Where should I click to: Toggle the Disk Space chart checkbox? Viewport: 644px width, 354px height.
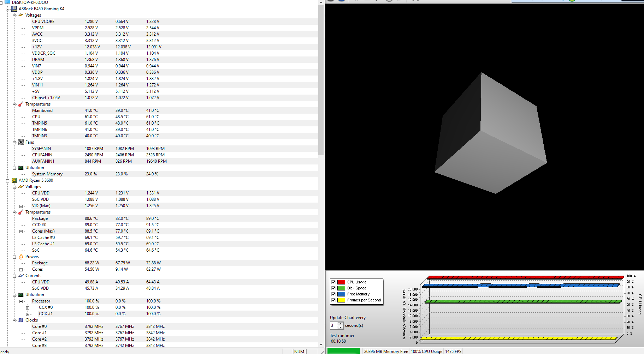[333, 288]
